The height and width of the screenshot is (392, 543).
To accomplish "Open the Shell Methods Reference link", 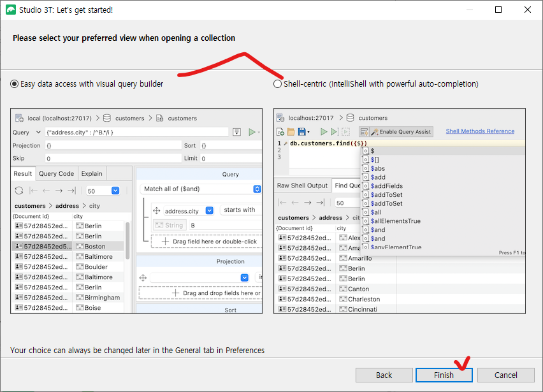I will pos(480,131).
